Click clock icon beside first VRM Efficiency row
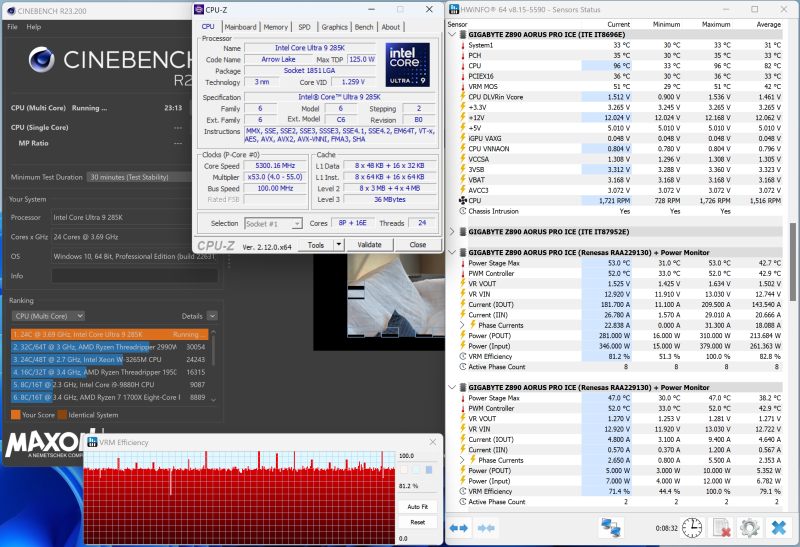This screenshot has width=800, height=547. [463, 356]
